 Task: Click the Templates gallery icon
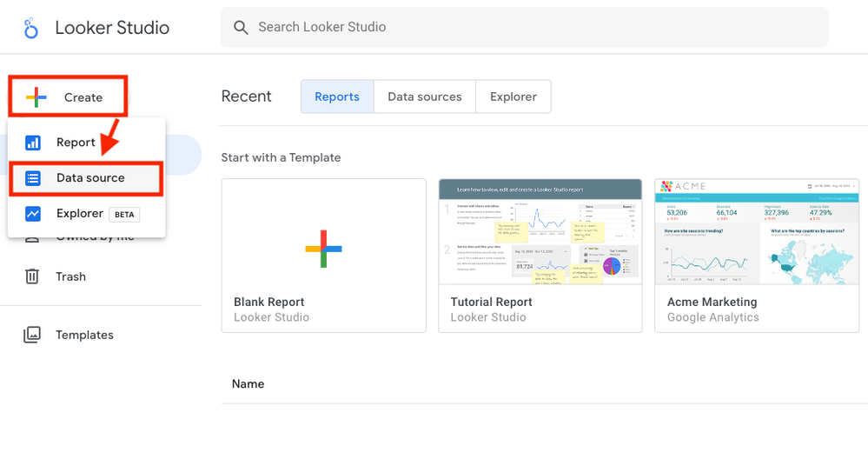point(32,335)
